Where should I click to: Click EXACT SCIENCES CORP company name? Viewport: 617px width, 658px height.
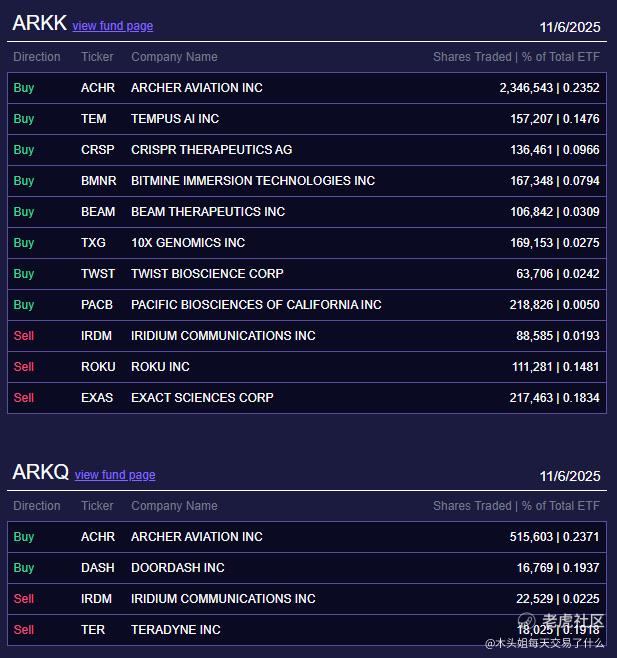(202, 398)
